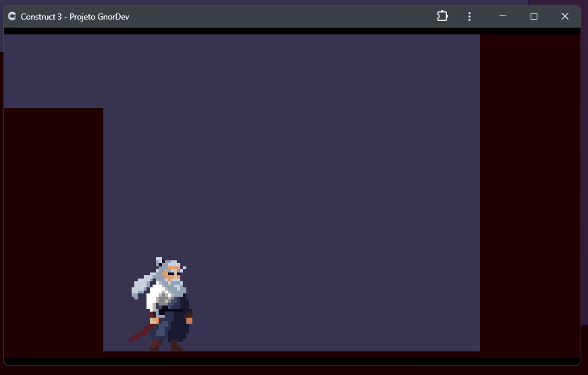Click the Construct 3 logo icon
The height and width of the screenshot is (375, 588).
(x=12, y=16)
